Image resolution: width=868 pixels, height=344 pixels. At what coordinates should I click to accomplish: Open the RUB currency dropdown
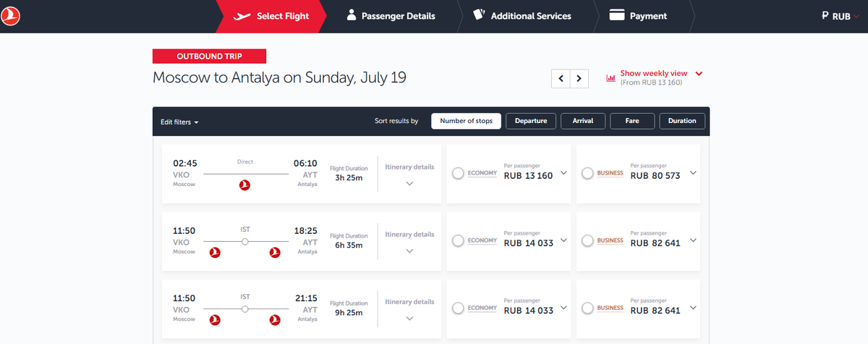tap(841, 15)
